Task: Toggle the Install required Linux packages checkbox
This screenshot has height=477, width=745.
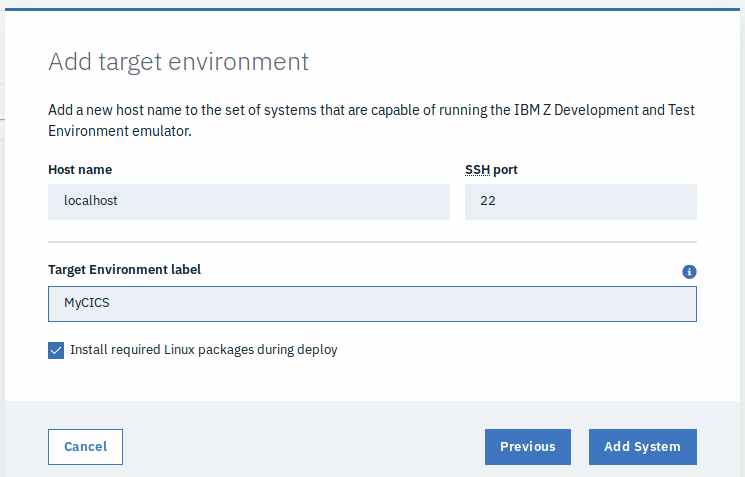Action: (56, 350)
